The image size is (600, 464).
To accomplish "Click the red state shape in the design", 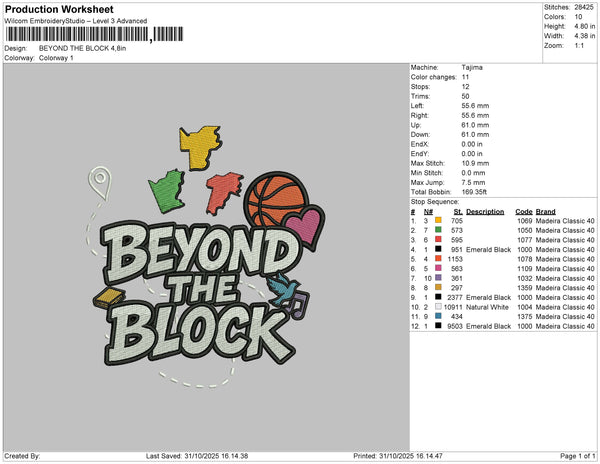I will 223,192.
